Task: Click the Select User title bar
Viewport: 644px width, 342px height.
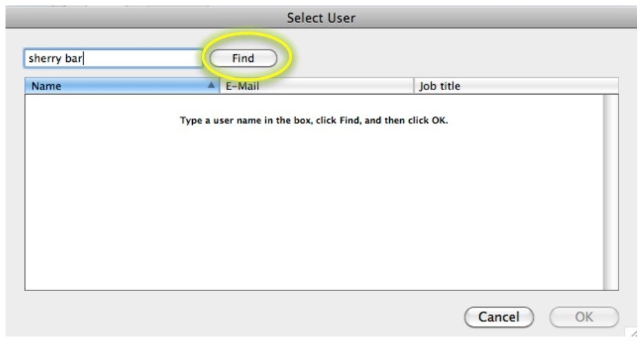Action: pyautogui.click(x=322, y=19)
